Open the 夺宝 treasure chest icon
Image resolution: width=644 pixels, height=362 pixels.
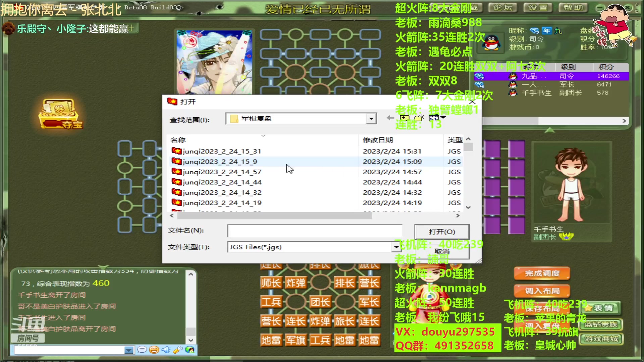[60, 114]
